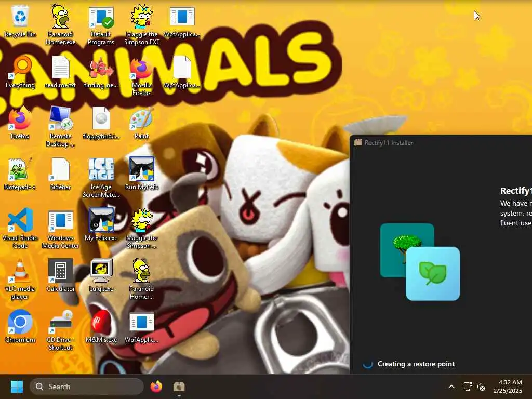532x399 pixels.
Task: Launch Paranoid Homer.exe in the top row
Action: (60, 25)
